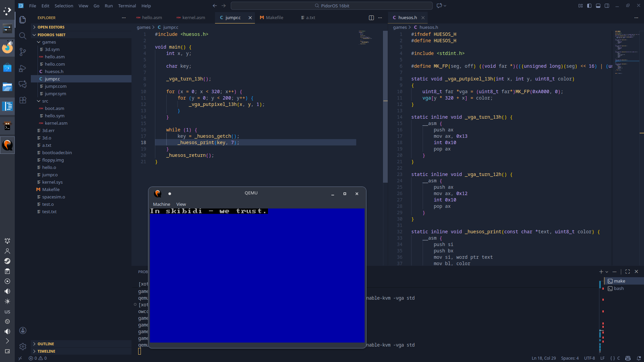Open Go to Line via Ln 18, Col 29
The height and width of the screenshot is (362, 644).
point(544,358)
